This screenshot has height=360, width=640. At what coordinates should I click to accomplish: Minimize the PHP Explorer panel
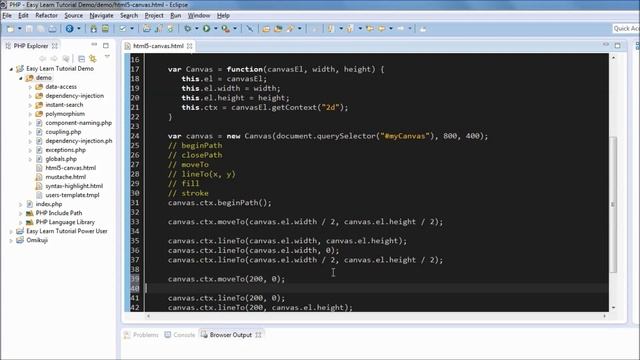[x=94, y=44]
